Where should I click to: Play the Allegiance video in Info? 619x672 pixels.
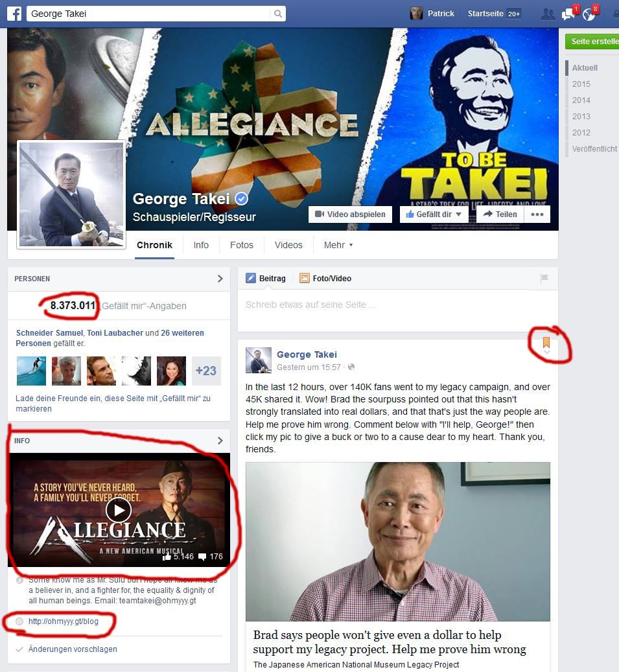pos(119,510)
